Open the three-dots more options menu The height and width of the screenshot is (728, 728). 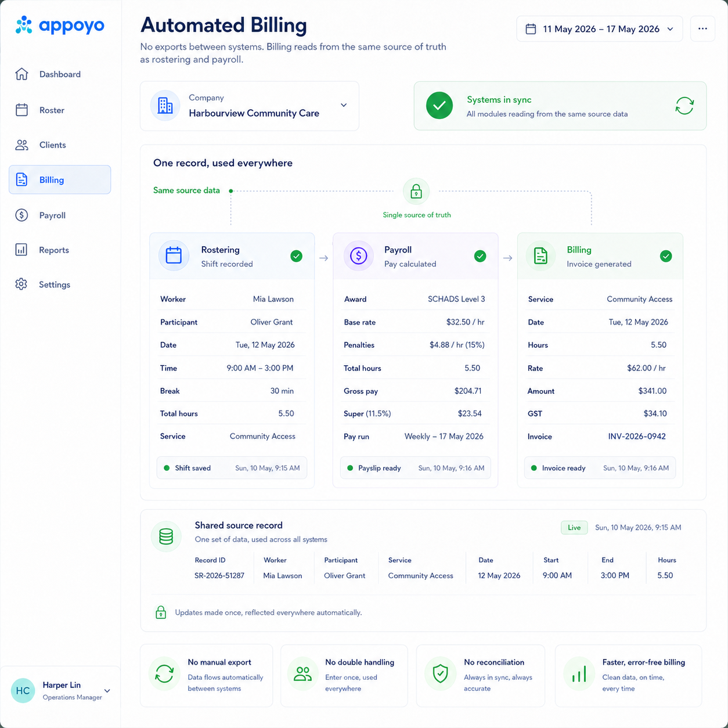702,29
